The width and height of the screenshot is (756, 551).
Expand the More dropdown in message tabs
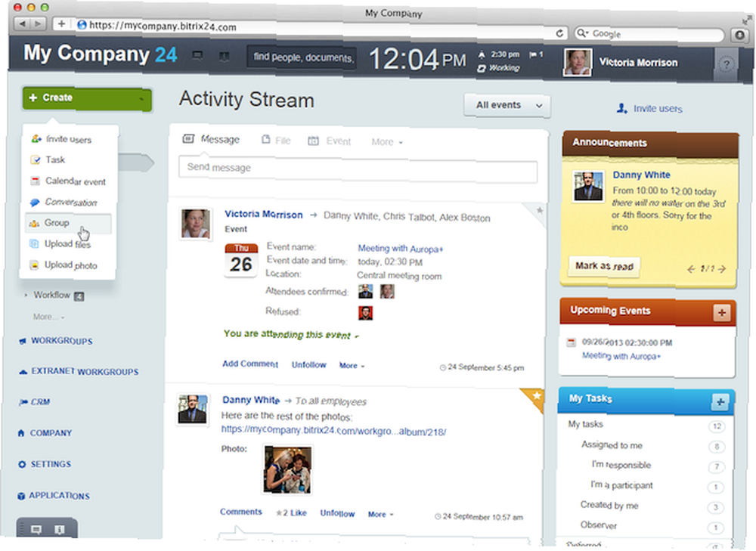pyautogui.click(x=387, y=142)
